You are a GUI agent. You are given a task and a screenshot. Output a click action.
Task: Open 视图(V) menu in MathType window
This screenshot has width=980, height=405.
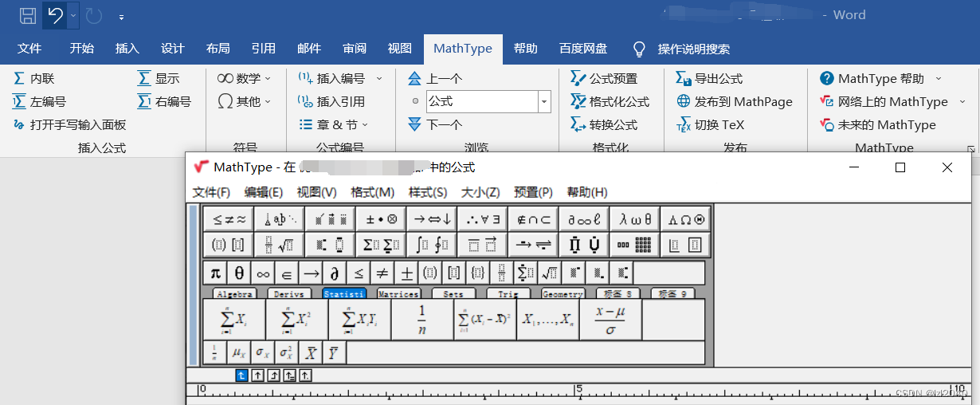coord(317,192)
